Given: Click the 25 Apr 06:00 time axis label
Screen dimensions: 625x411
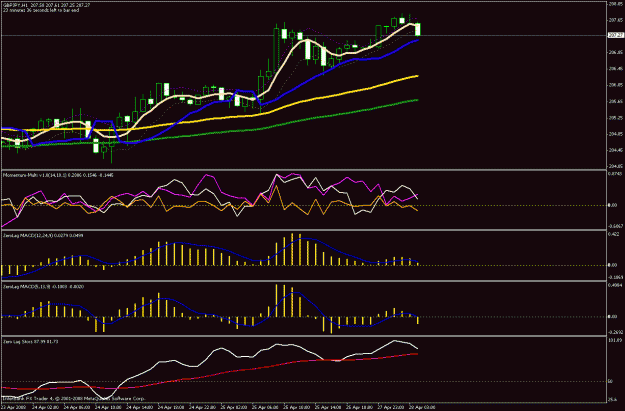Looking at the screenshot, I should tap(265, 408).
